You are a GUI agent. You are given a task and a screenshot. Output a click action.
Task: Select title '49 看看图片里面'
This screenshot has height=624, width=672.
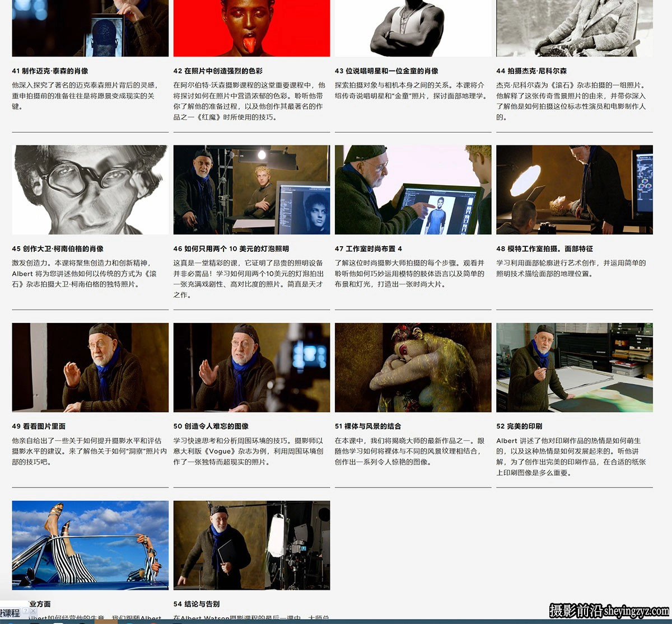[39, 426]
